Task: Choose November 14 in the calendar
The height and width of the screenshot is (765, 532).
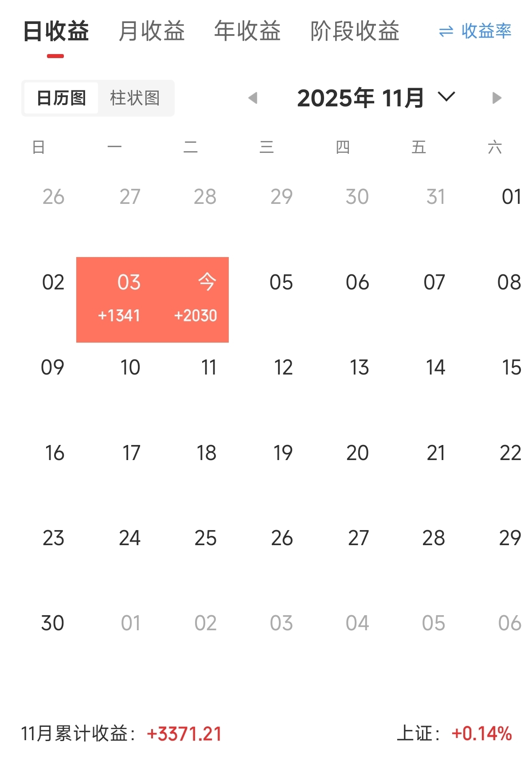Action: [x=435, y=368]
